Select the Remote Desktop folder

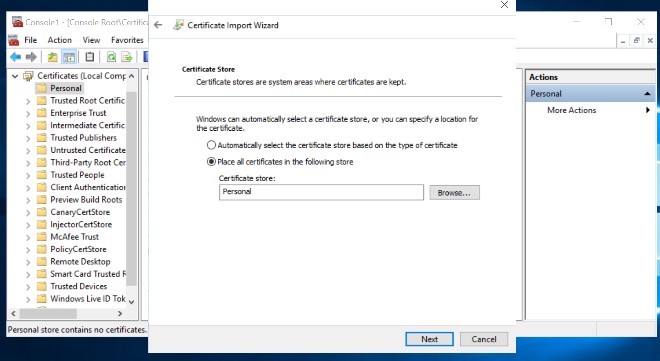pos(80,261)
